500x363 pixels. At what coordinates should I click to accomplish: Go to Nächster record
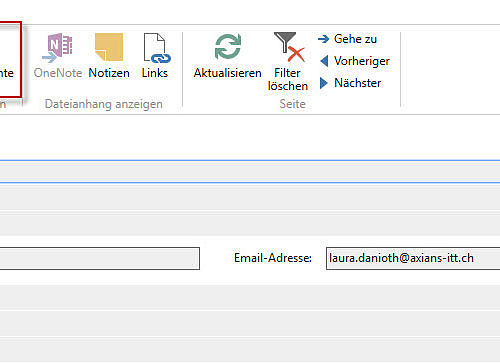click(x=350, y=83)
